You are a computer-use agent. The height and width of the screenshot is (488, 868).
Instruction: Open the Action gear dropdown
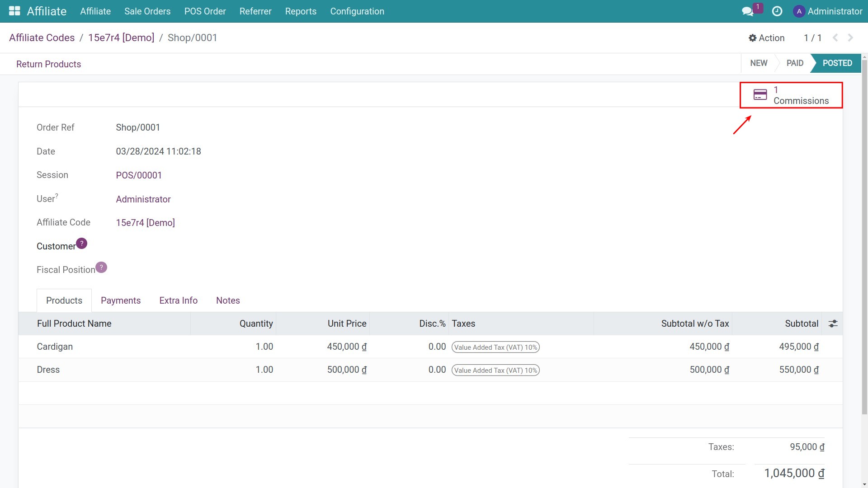[x=766, y=38]
